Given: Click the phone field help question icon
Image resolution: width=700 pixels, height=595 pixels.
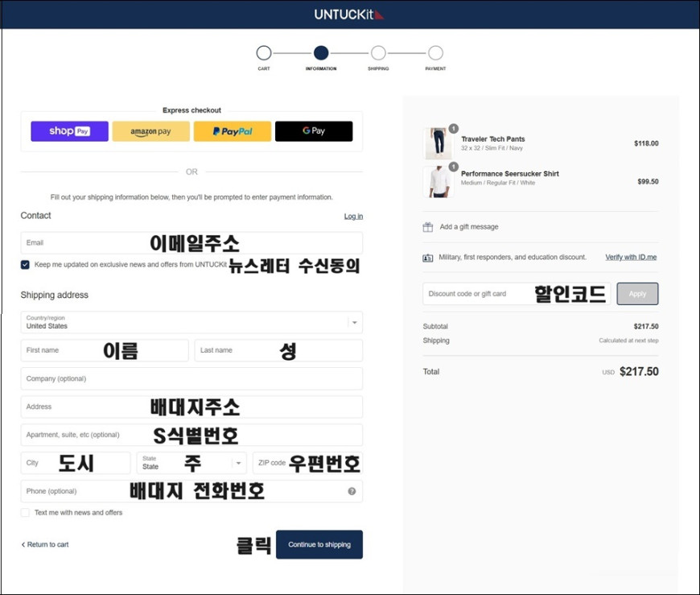Looking at the screenshot, I should (x=352, y=491).
